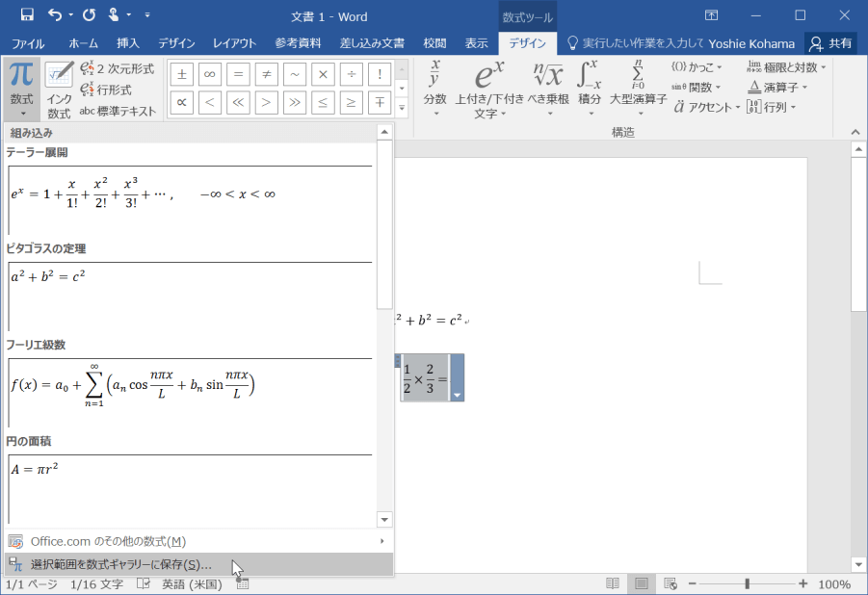This screenshot has width=868, height=595.
Task: Switch to the 差し込み文書 tab
Action: 372,43
